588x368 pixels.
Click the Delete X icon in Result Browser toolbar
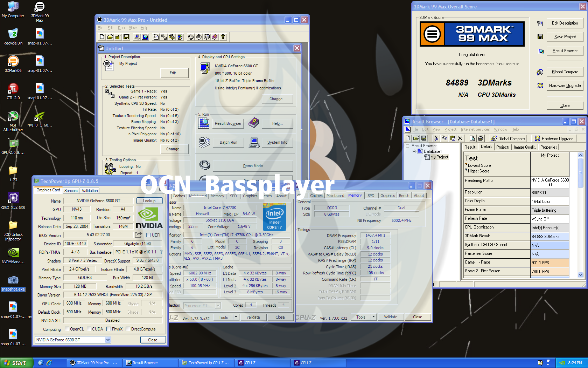click(460, 138)
